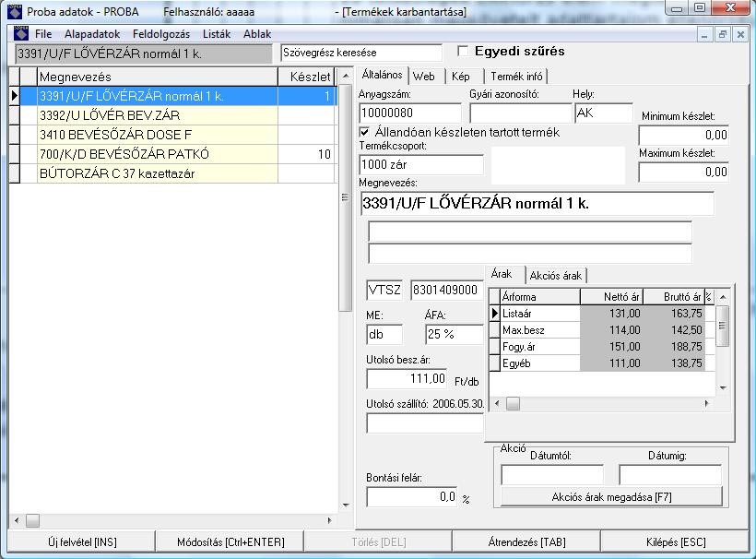Click the product list left scroll arrow
Image resolution: width=756 pixels, height=559 pixels.
pyautogui.click(x=16, y=520)
